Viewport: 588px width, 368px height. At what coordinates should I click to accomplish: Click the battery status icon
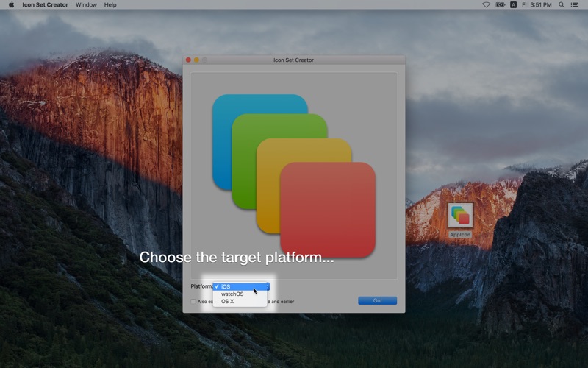501,5
